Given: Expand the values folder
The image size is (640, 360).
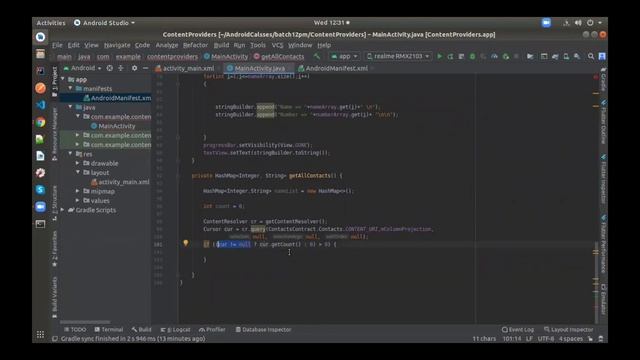Looking at the screenshot, I should 78,200.
